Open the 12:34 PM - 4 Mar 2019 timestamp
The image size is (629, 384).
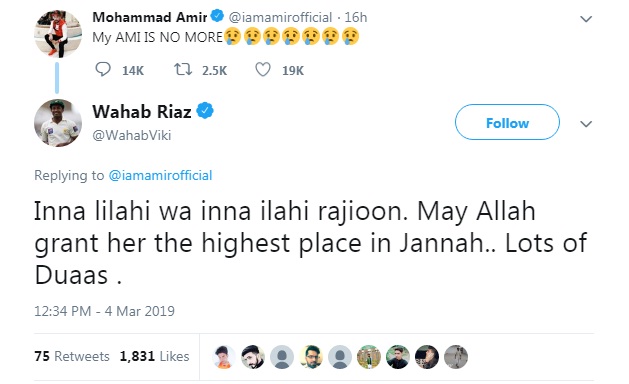point(104,311)
